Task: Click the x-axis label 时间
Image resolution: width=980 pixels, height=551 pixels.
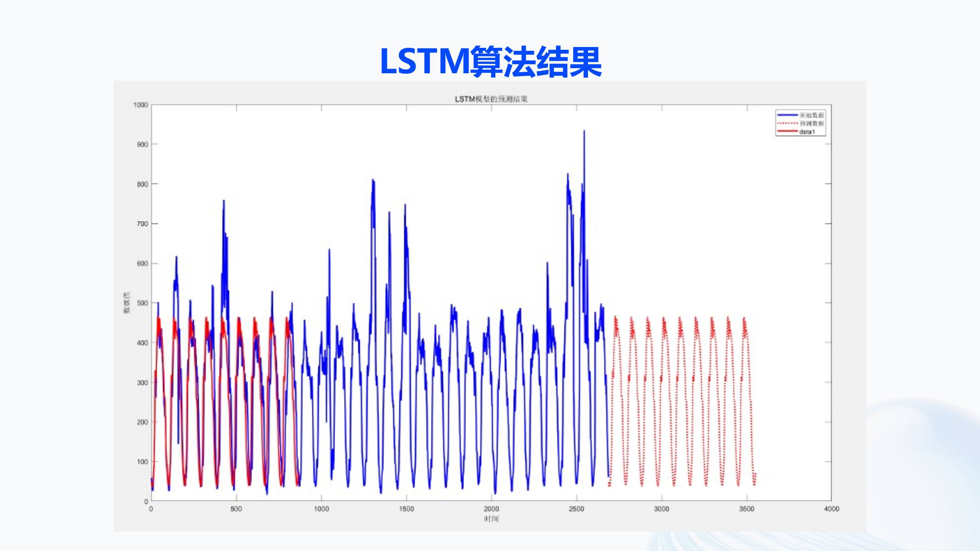Action: click(491, 519)
